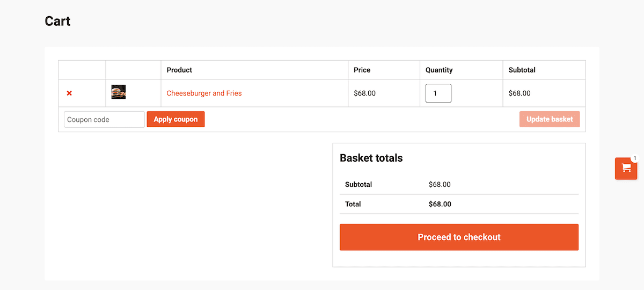
Task: Click the cheeseburger product thumbnail
Action: tap(119, 92)
